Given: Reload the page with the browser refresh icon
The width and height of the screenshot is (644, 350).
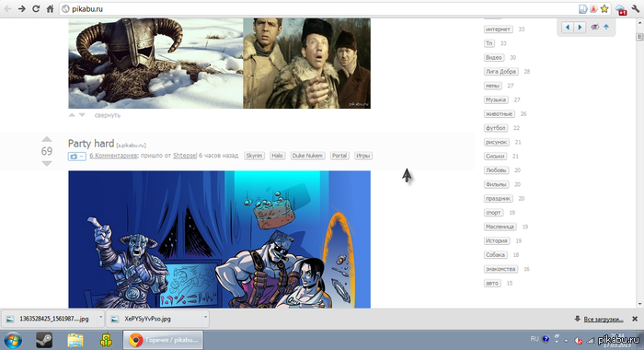Looking at the screenshot, I should (x=36, y=8).
